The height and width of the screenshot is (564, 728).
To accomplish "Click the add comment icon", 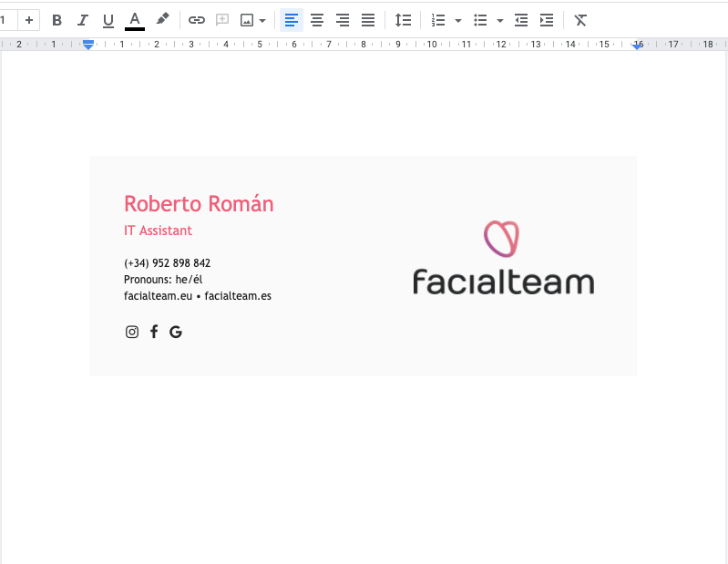I will (222, 20).
